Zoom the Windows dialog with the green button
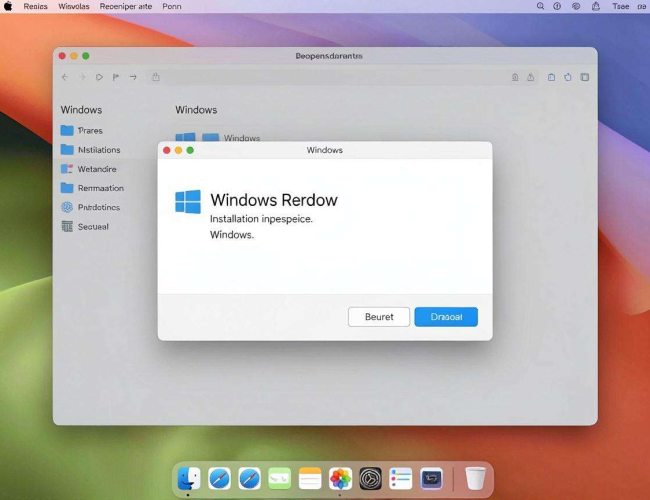This screenshot has width=650, height=500. coord(190,150)
